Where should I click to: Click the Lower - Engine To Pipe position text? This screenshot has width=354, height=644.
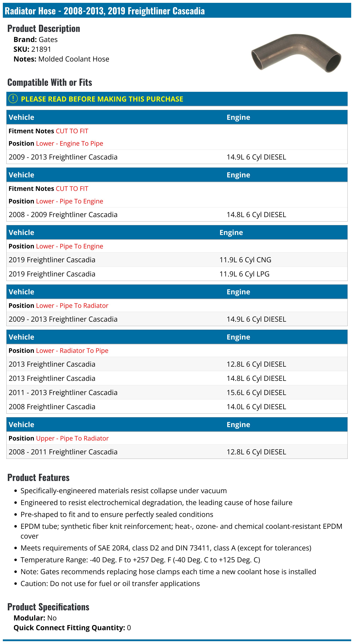69,144
